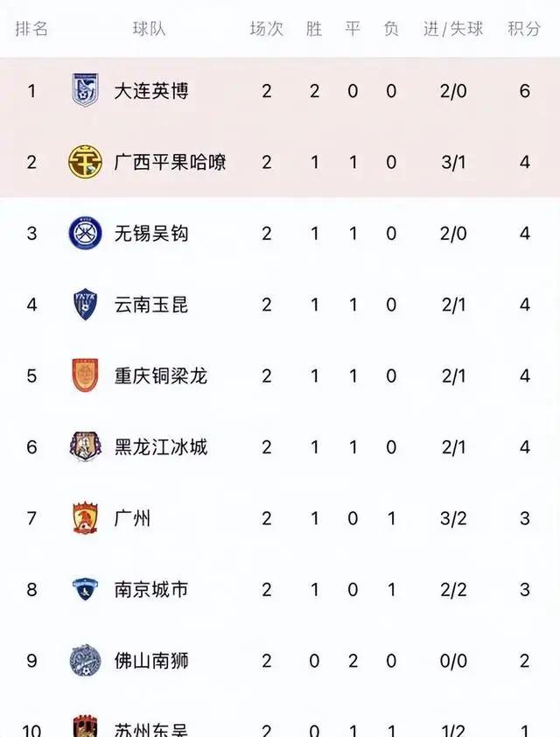This screenshot has height=737, width=560.
Task: Select the 胜 column header
Action: click(314, 29)
